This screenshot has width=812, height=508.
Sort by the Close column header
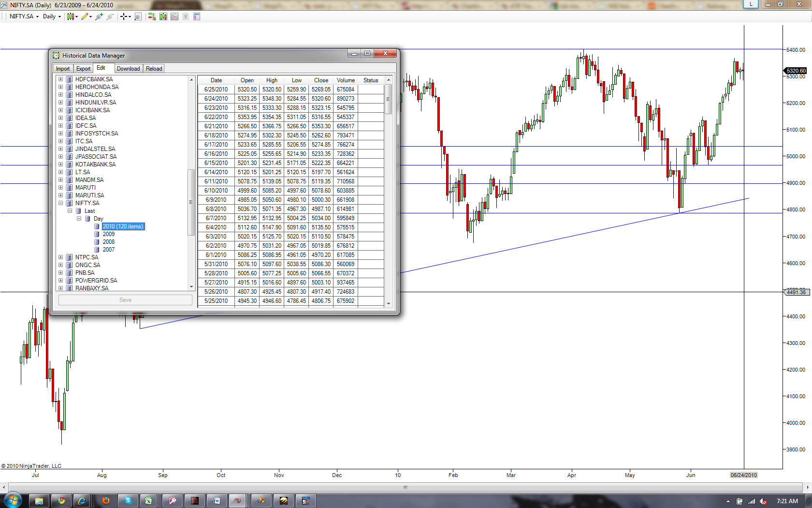coord(321,80)
